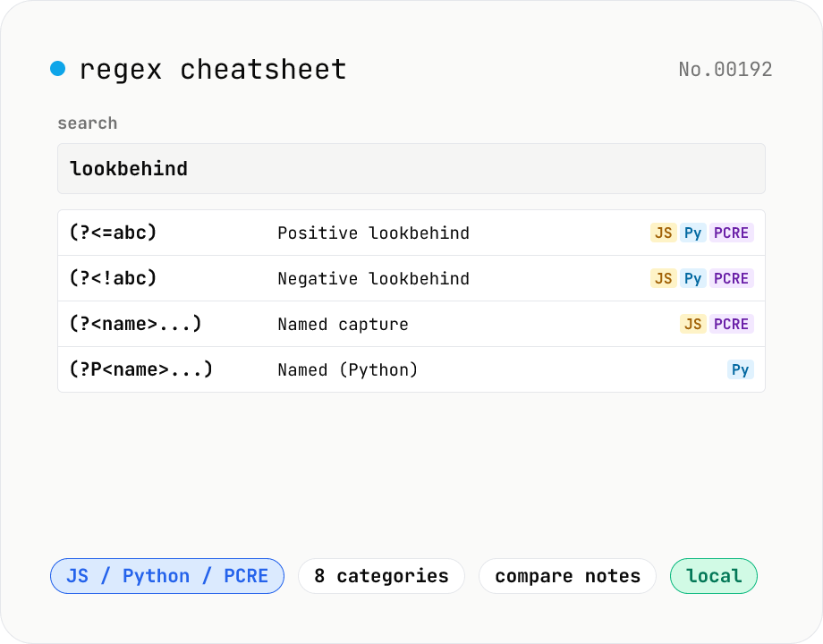This screenshot has height=644, width=823.
Task: Click JS badge on Named capture row
Action: tap(692, 324)
